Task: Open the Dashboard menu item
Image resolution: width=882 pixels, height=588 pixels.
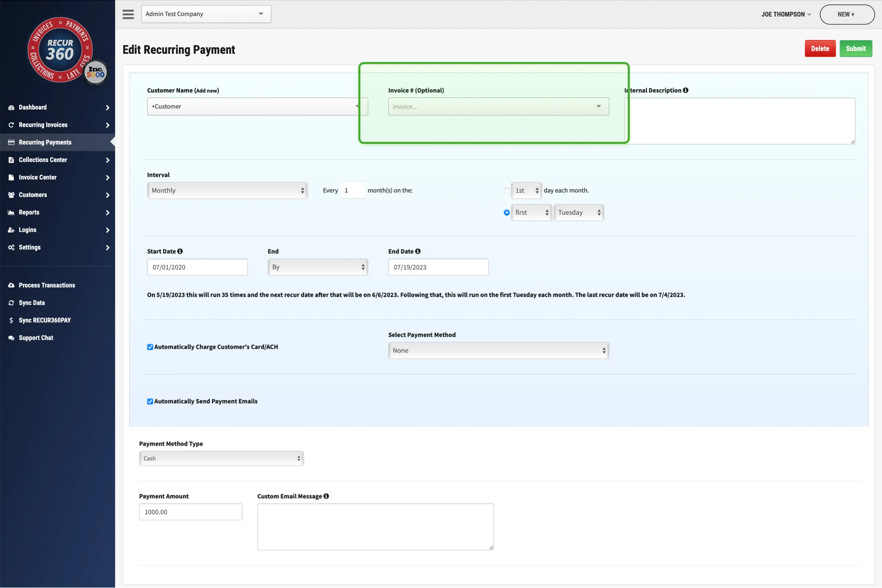Action: coord(58,108)
